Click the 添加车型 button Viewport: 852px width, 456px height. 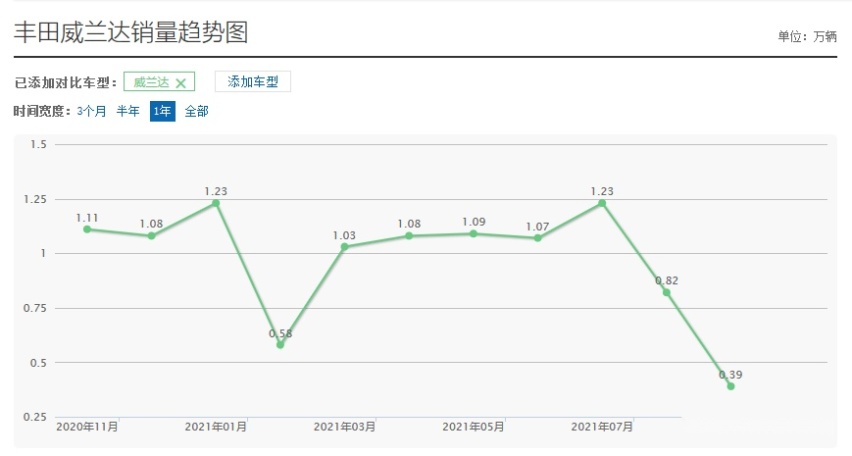pos(253,82)
